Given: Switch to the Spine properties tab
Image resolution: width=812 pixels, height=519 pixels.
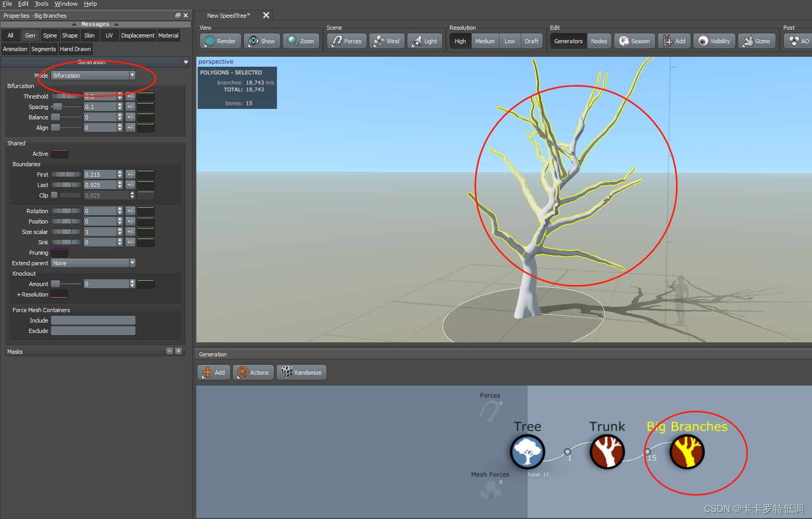Looking at the screenshot, I should (50, 35).
